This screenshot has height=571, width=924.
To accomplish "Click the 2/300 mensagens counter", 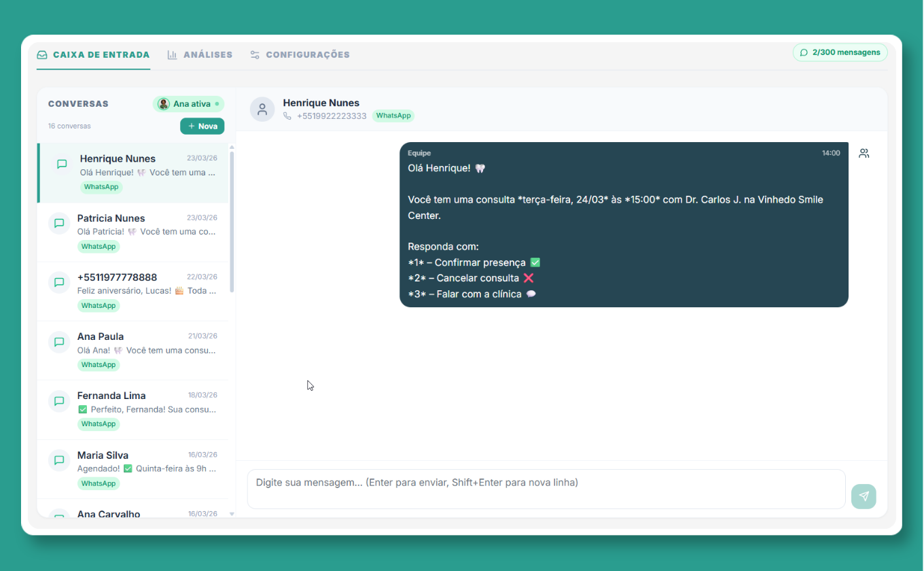I will pyautogui.click(x=840, y=52).
